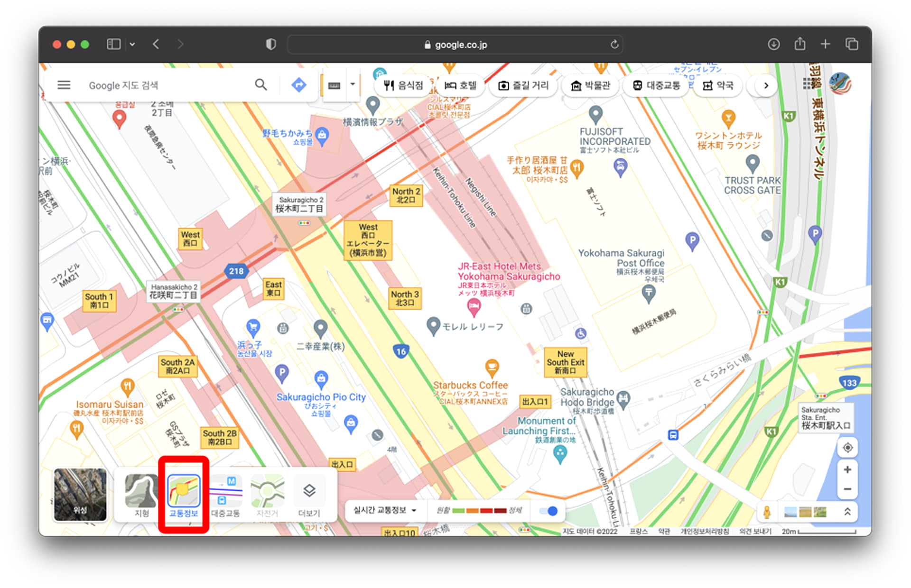The width and height of the screenshot is (911, 588).
Task: Open directions with the blue arrow icon
Action: pos(298,85)
